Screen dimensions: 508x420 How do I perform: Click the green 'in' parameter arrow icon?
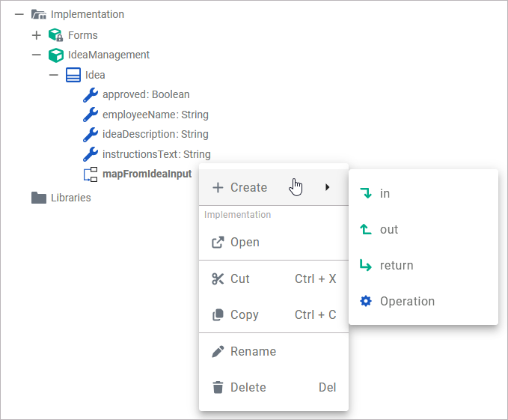tap(366, 193)
